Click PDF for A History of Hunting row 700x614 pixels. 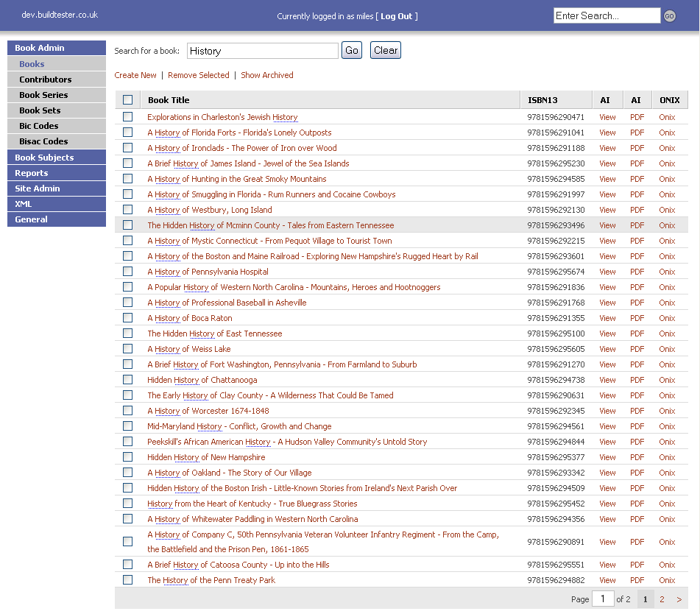pos(637,179)
